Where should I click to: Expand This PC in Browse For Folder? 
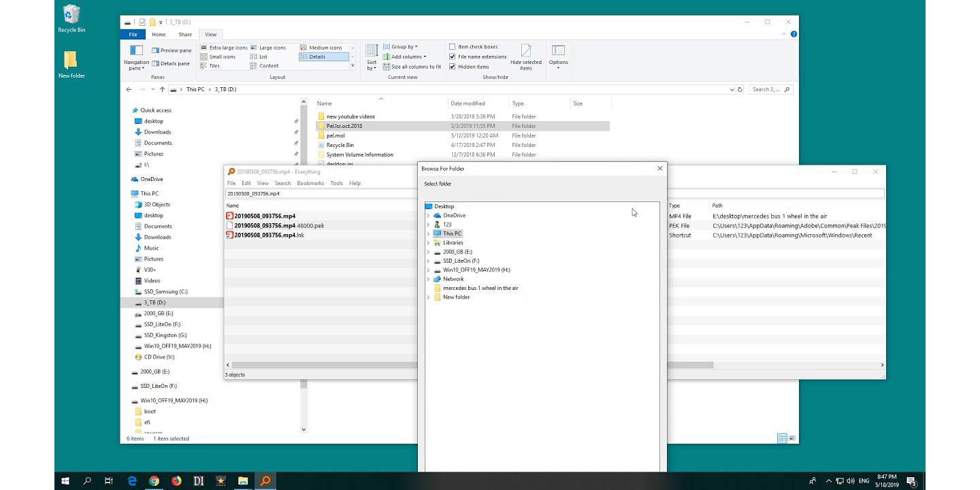tap(428, 233)
